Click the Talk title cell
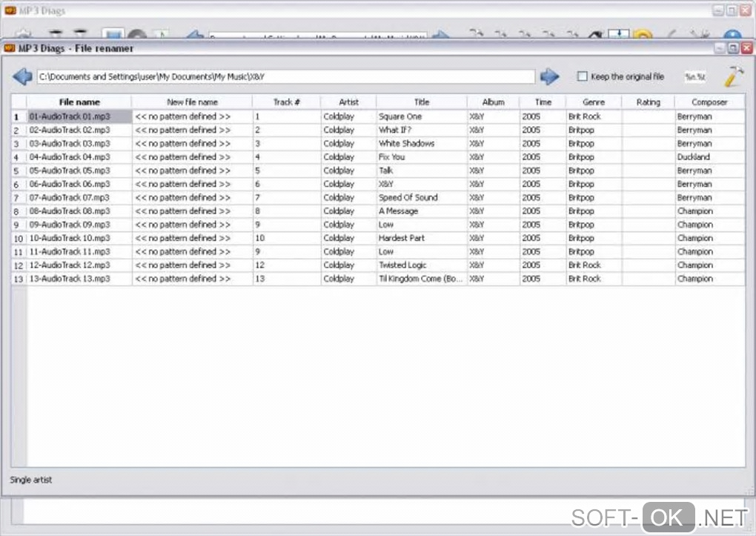The width and height of the screenshot is (756, 536). (x=422, y=171)
